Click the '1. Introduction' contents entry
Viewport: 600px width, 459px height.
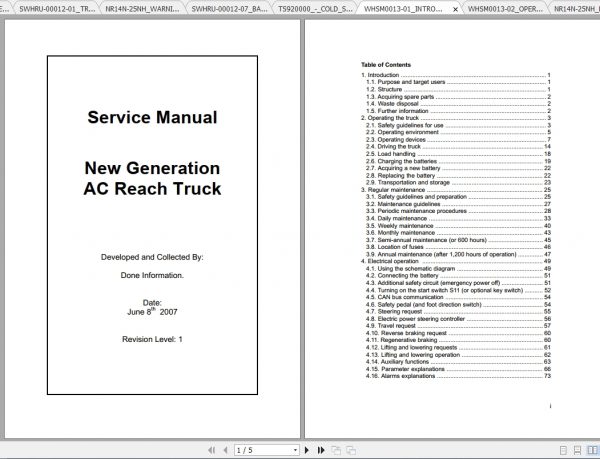(455, 75)
